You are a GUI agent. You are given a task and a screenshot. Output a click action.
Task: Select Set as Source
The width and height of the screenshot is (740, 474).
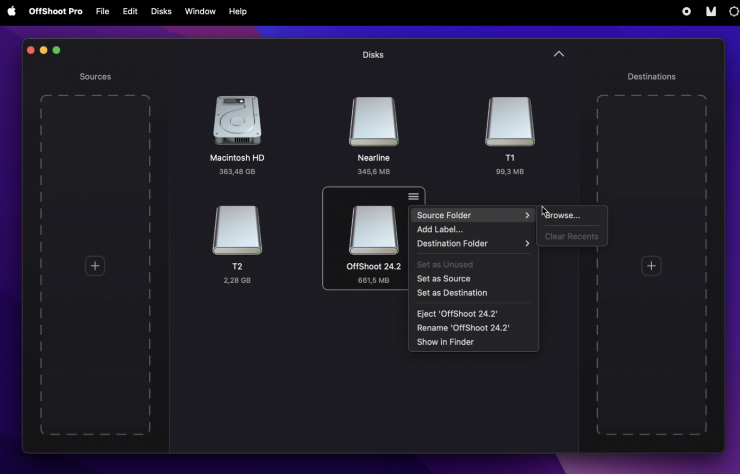coord(443,279)
